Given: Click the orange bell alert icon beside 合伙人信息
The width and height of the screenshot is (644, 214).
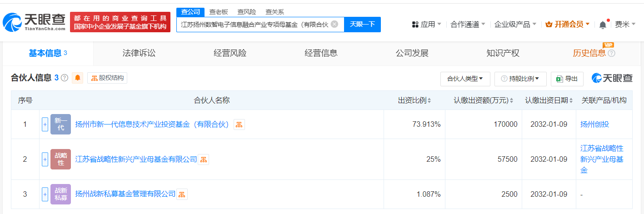Looking at the screenshot, I should coord(78,78).
